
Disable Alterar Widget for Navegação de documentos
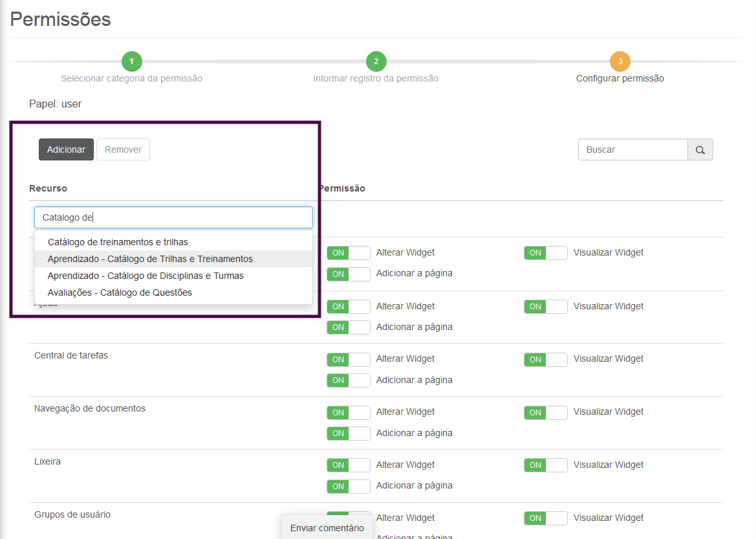(349, 413)
